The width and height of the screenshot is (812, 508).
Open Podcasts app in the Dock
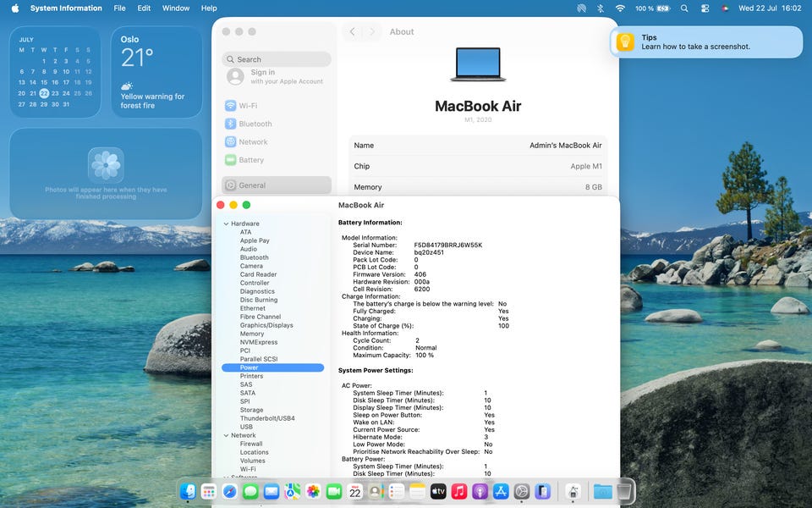(x=480, y=491)
